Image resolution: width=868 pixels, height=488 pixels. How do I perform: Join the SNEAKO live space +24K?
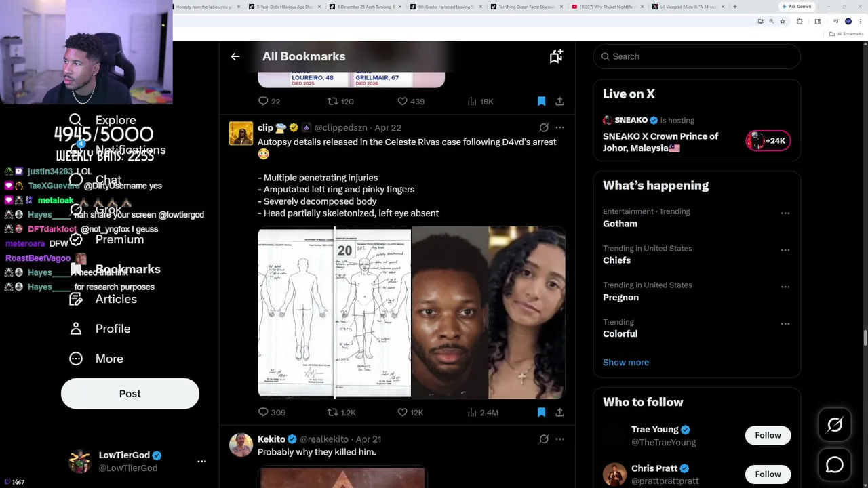tap(768, 140)
